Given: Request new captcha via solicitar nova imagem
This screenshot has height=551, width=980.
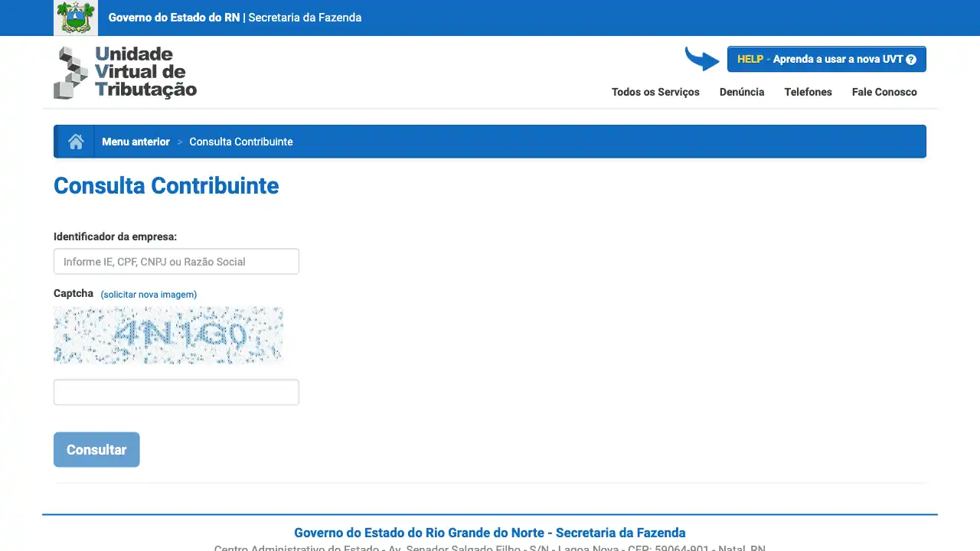Looking at the screenshot, I should pyautogui.click(x=149, y=295).
